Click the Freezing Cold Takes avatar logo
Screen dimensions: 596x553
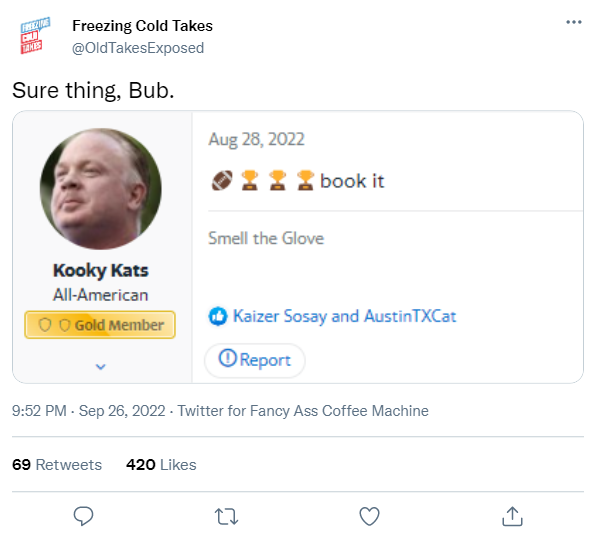(35, 35)
